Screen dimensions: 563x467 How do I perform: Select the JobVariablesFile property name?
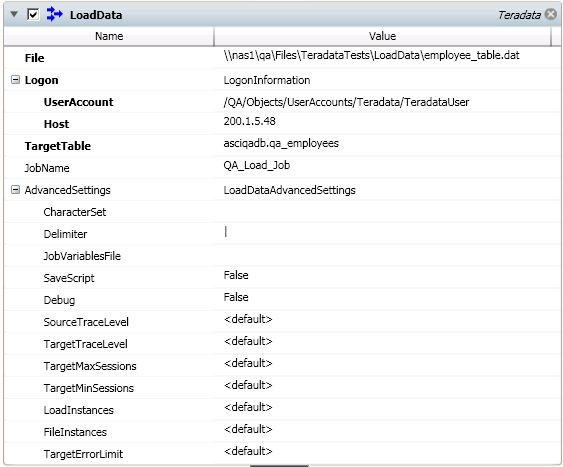click(x=82, y=256)
